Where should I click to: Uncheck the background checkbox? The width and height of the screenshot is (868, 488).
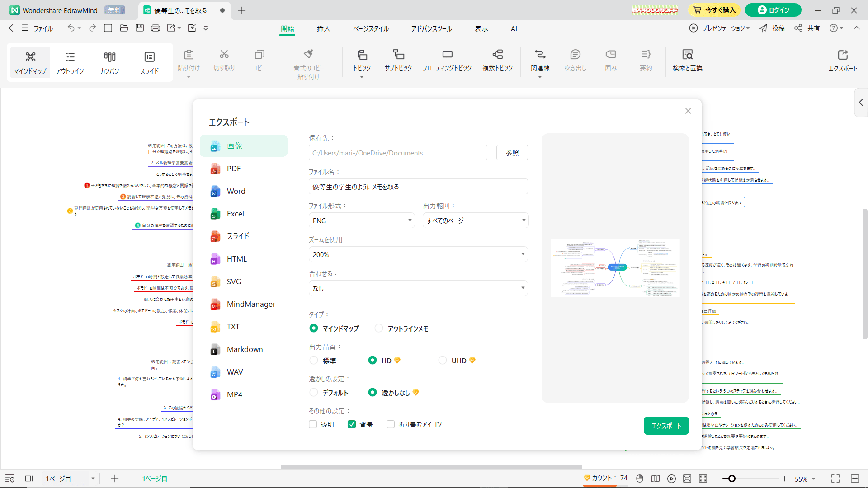[x=352, y=424]
